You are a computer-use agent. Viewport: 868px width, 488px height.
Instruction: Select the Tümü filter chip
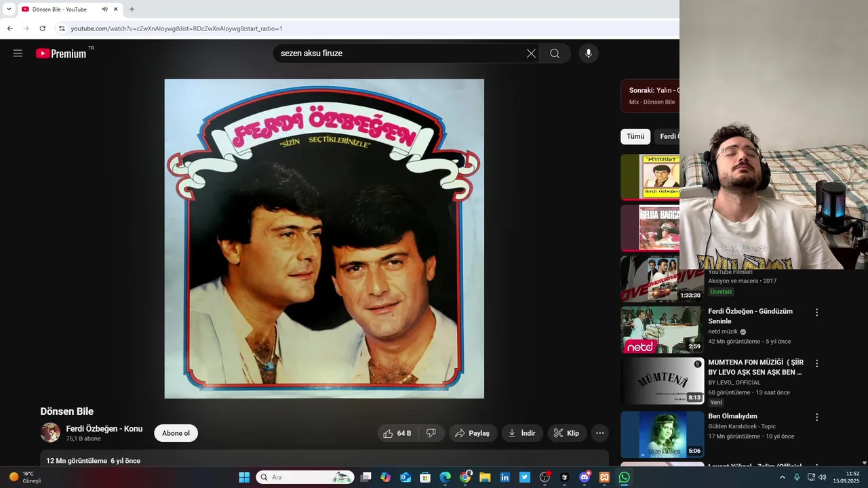tap(635, 136)
